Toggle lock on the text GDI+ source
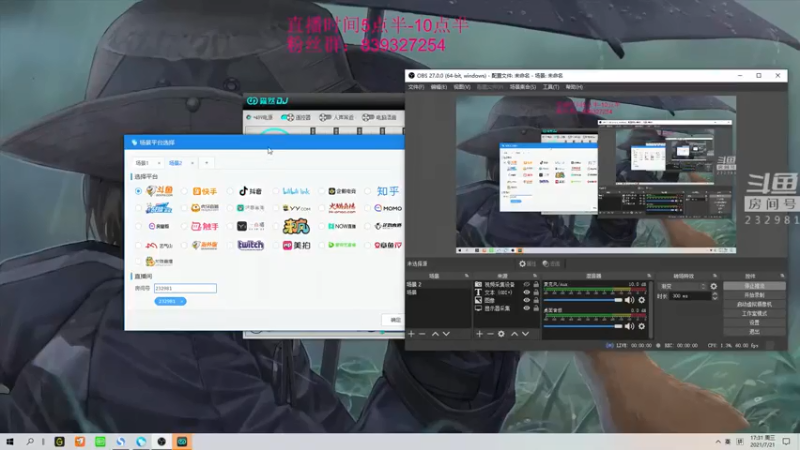The height and width of the screenshot is (450, 800). click(536, 292)
